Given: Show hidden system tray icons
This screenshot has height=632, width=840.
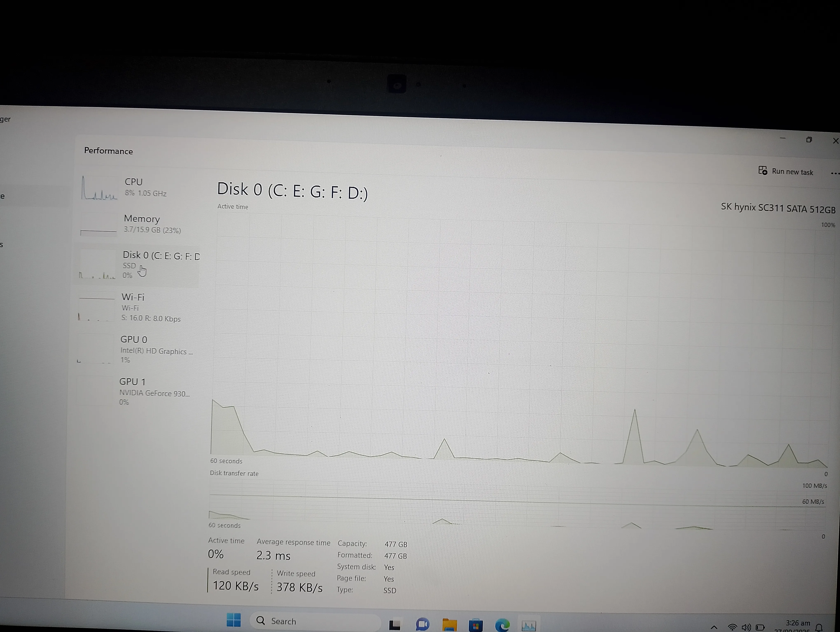Looking at the screenshot, I should click(x=714, y=627).
